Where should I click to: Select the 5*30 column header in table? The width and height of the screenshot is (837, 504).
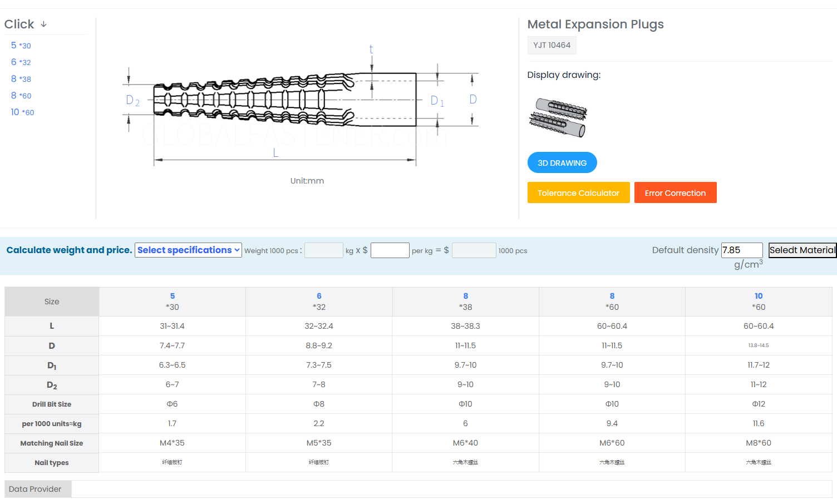[x=173, y=302]
